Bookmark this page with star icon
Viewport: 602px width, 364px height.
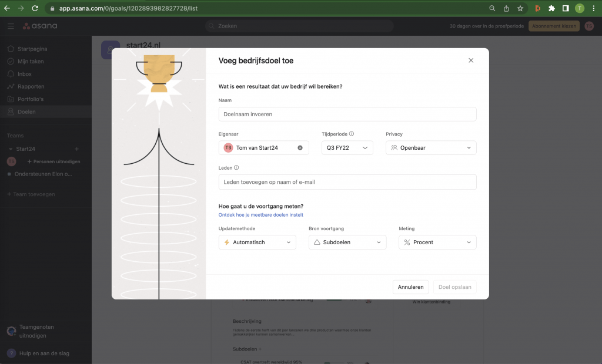520,8
